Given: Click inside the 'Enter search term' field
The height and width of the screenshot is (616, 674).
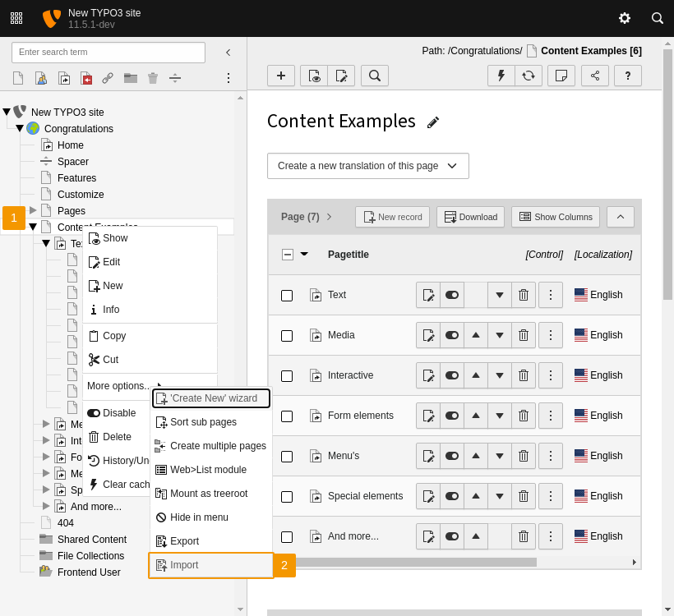Looking at the screenshot, I should point(108,52).
